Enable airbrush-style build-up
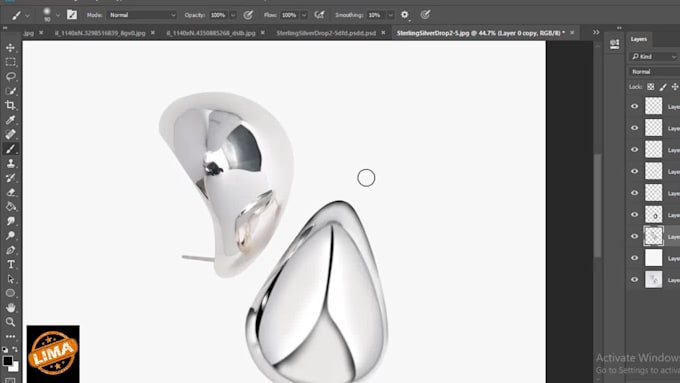Image resolution: width=680 pixels, height=383 pixels. coord(320,15)
